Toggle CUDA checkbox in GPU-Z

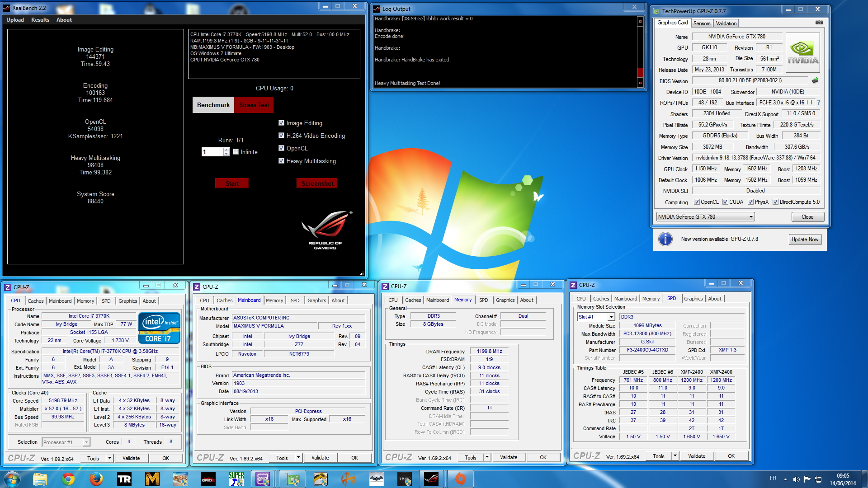(725, 202)
